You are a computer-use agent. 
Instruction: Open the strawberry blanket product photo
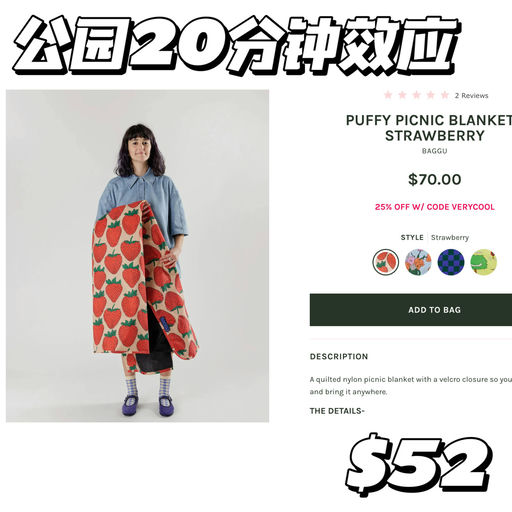[x=137, y=256]
